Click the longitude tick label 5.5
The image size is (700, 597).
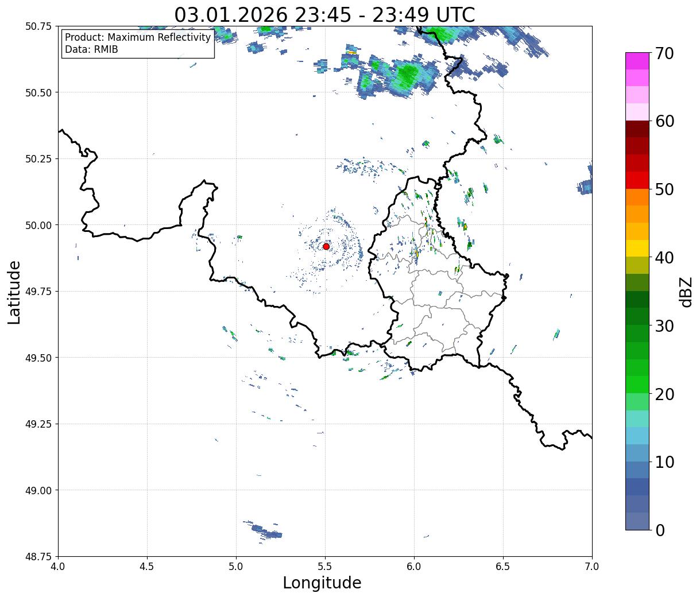click(x=325, y=567)
